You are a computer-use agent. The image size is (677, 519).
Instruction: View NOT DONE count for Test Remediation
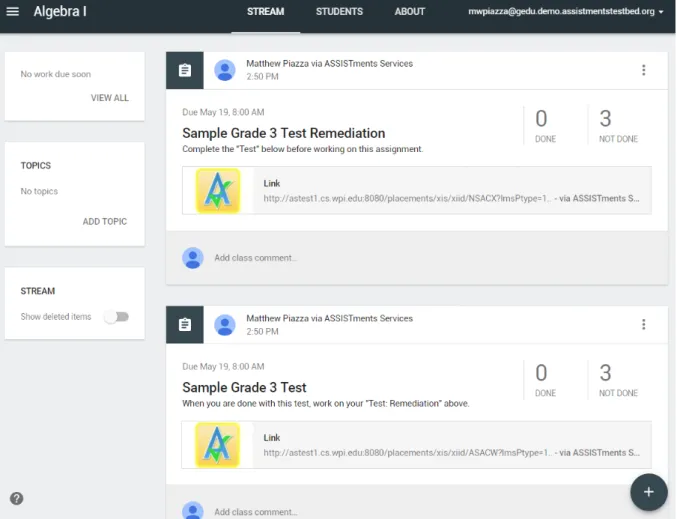[x=618, y=126]
